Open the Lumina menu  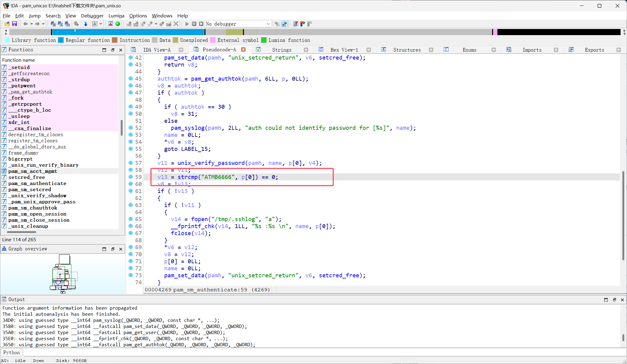click(x=116, y=16)
